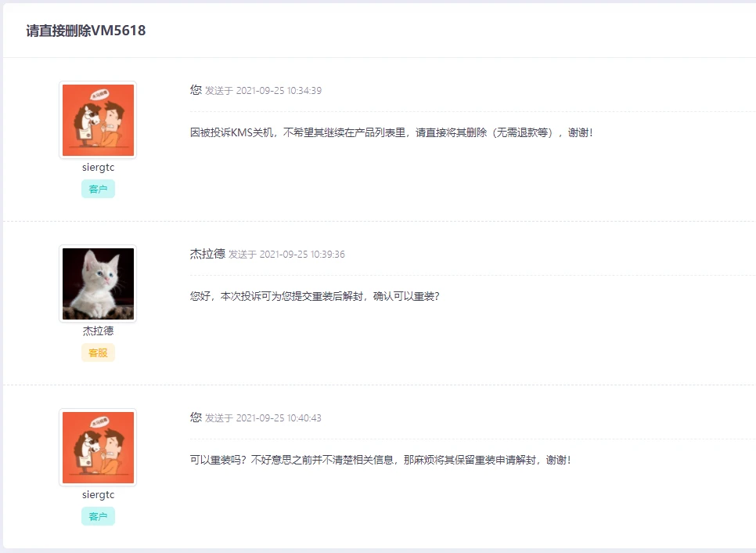756x553 pixels.
Task: Click the orange 客服 badge
Action: coord(98,352)
